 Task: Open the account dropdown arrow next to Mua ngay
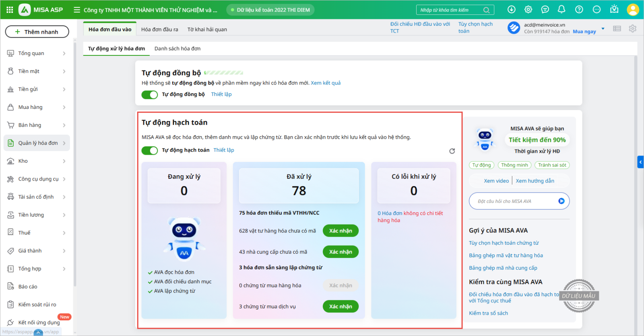603,29
